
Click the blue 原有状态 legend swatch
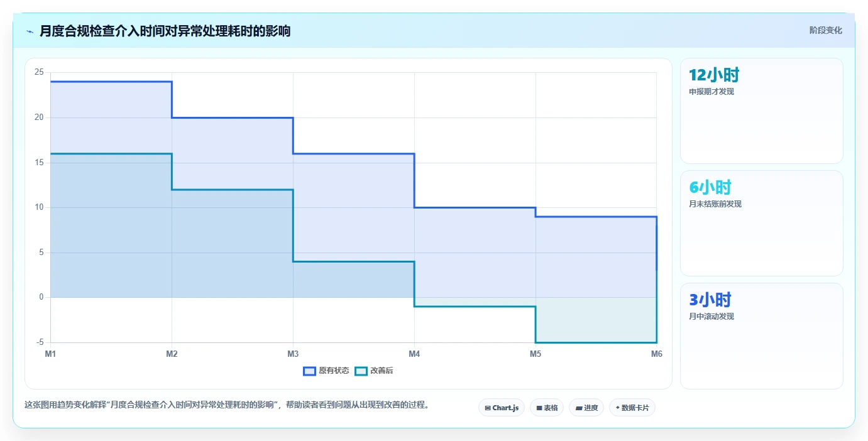[x=309, y=371]
